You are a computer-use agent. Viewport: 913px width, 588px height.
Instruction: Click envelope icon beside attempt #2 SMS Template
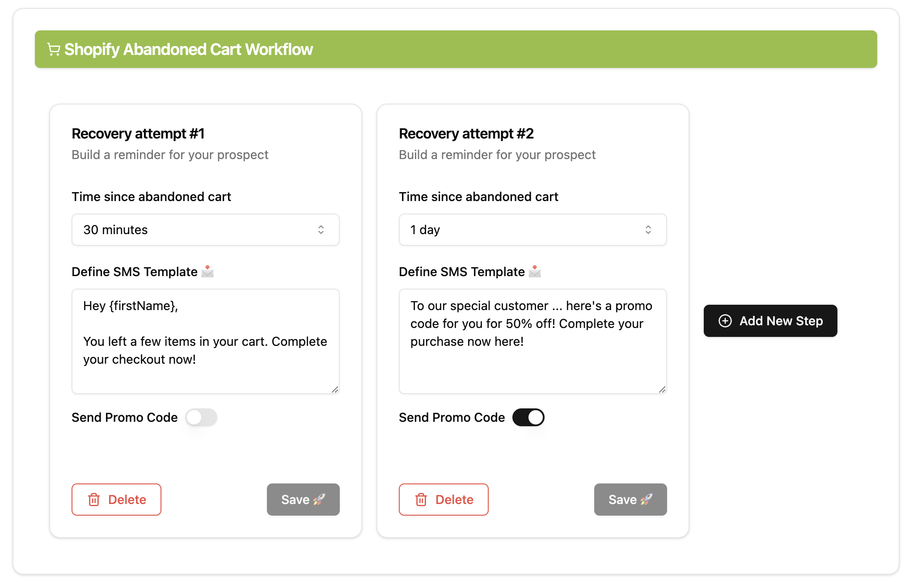535,271
